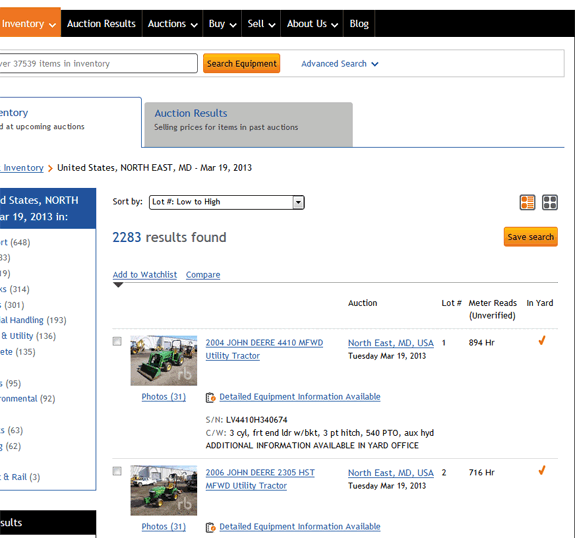Select serial number LV4410H340674 text

[x=257, y=420]
